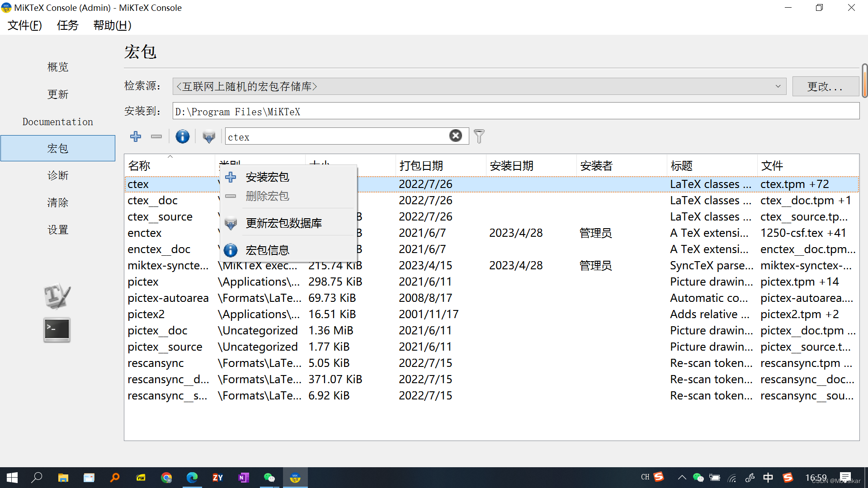Apply the filter icon next to the search box
Image resolution: width=868 pixels, height=488 pixels.
479,136
